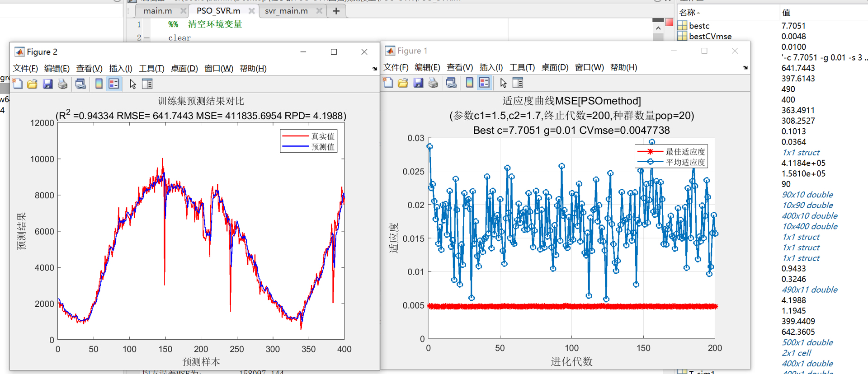Viewport: 868px width, 374px height.
Task: Open 帮助(H) menu in Figure 2
Action: [253, 69]
